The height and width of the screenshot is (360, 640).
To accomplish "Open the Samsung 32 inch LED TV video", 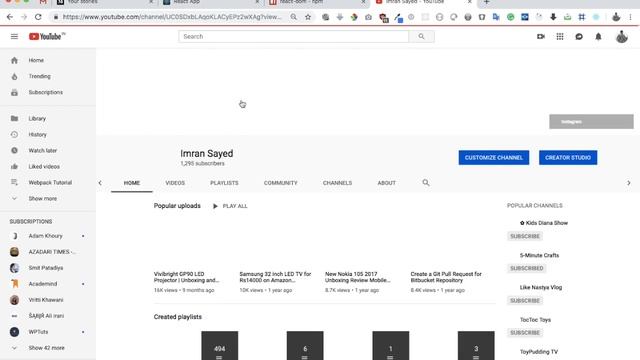I will (275, 277).
